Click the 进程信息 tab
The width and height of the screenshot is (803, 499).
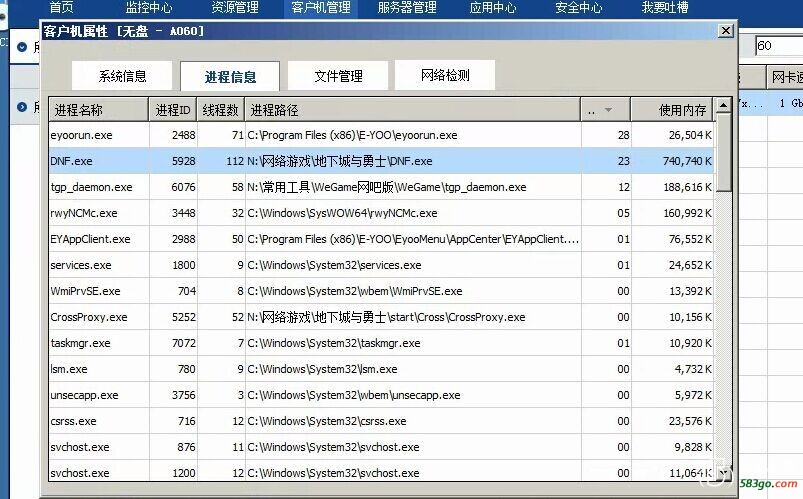coord(230,77)
